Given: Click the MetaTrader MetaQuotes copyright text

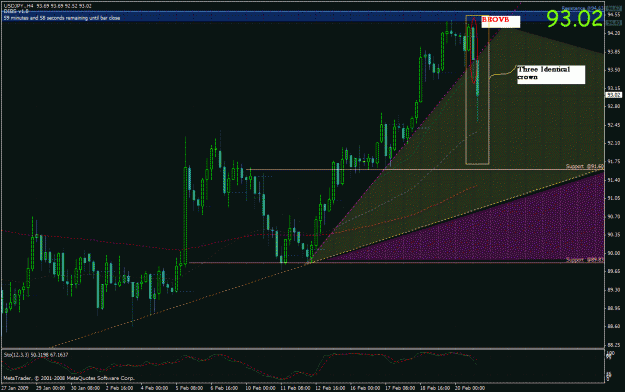Looking at the screenshot, I should point(69,378).
